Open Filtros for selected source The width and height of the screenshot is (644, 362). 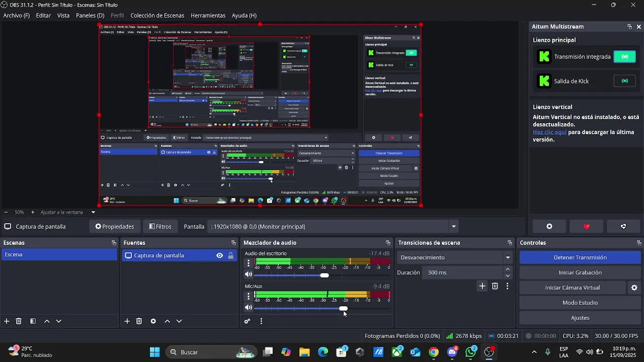pyautogui.click(x=160, y=227)
